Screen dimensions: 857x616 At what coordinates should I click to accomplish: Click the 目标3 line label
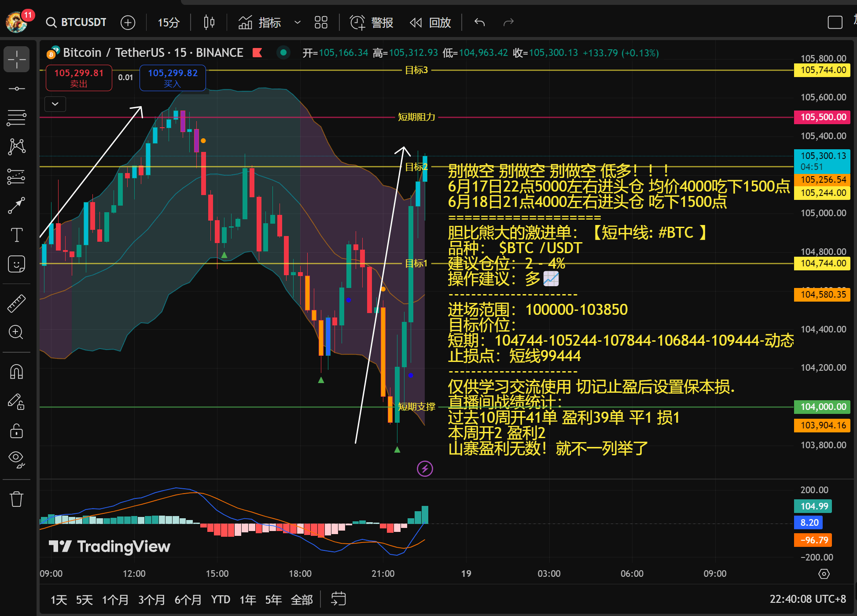[416, 70]
